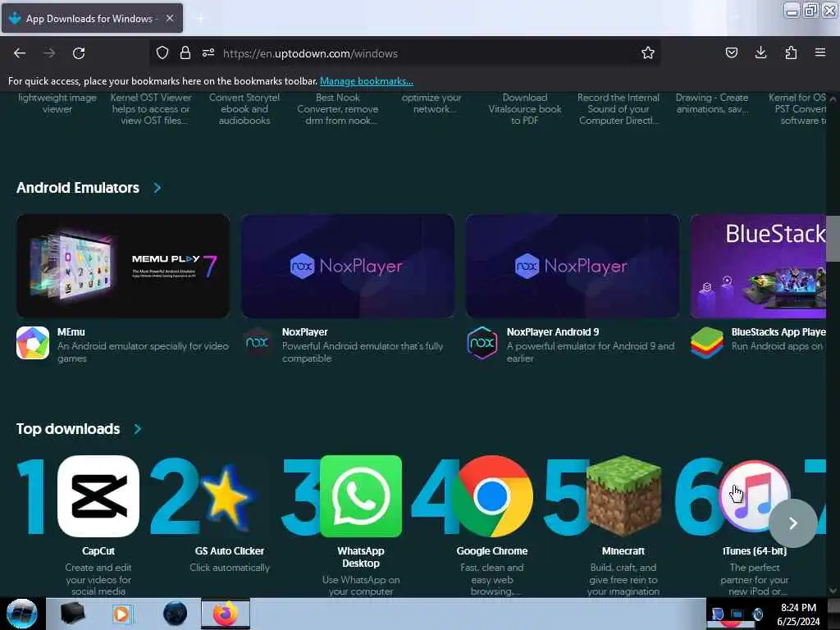Open the first NoxPlayer banner image

(x=348, y=266)
